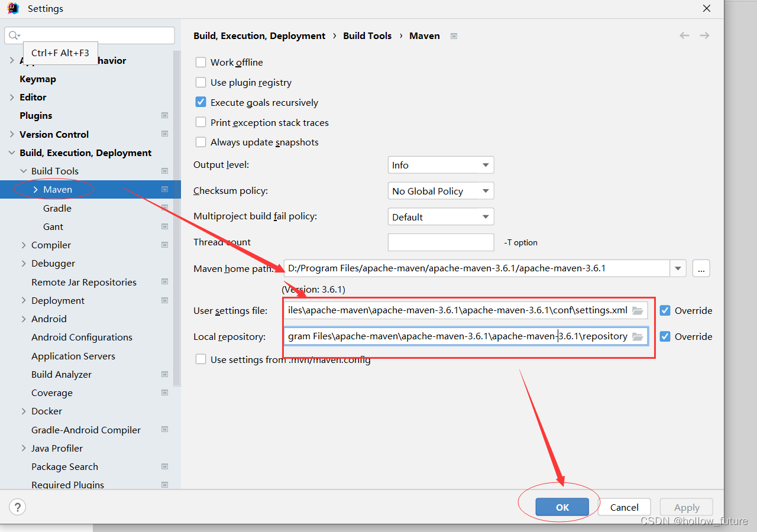Toggle Override for Local repository
The height and width of the screenshot is (532, 757).
(x=665, y=336)
